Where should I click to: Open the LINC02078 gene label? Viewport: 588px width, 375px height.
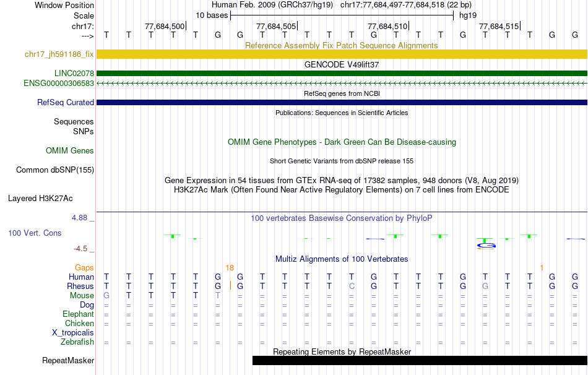point(74,73)
